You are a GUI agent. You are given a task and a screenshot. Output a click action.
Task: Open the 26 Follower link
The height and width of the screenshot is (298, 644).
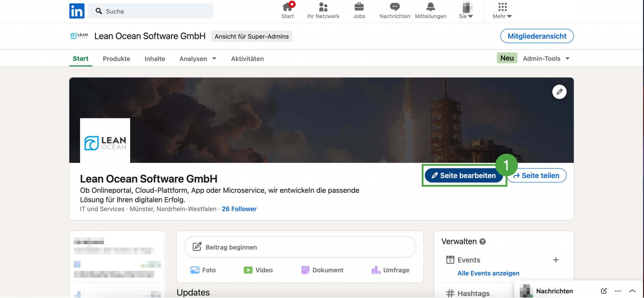click(x=239, y=209)
